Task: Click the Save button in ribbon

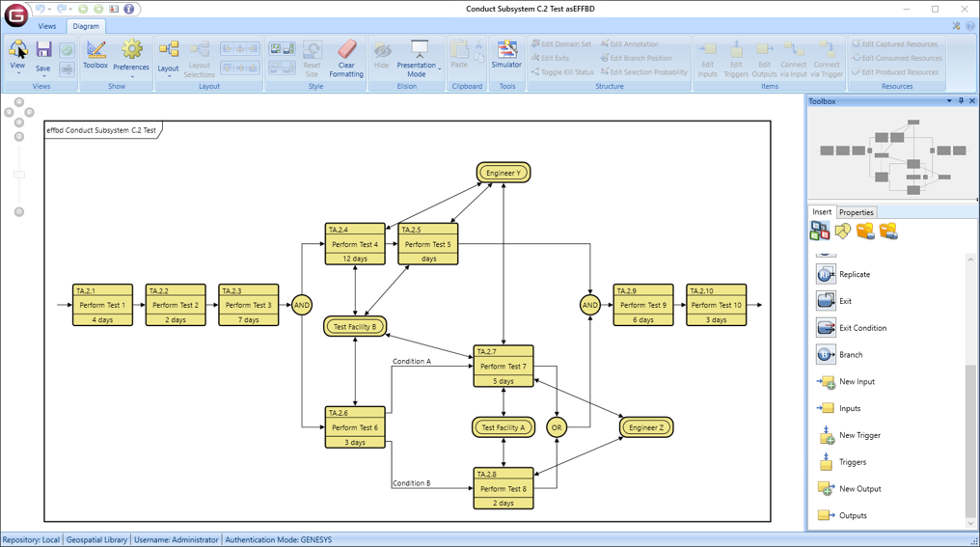Action: point(43,56)
